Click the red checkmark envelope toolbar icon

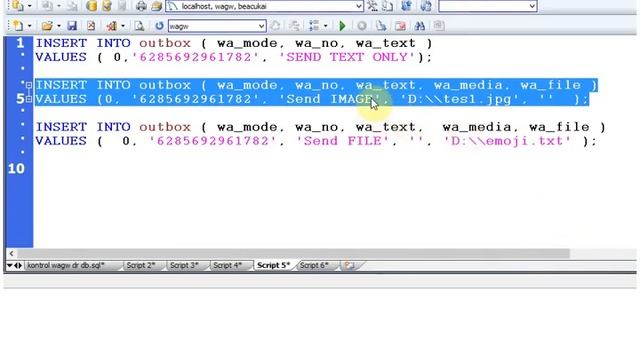click(x=400, y=26)
